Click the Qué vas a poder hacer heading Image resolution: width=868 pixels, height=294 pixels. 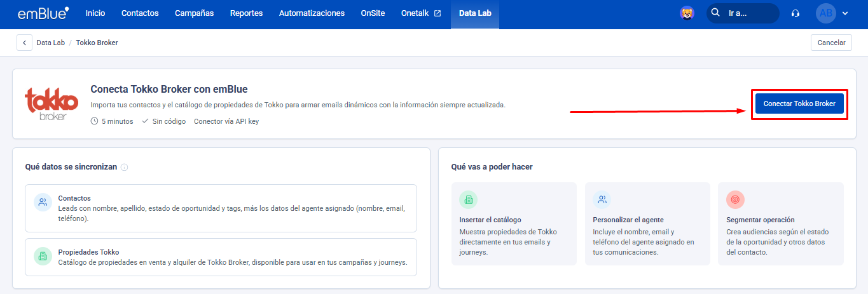(492, 167)
